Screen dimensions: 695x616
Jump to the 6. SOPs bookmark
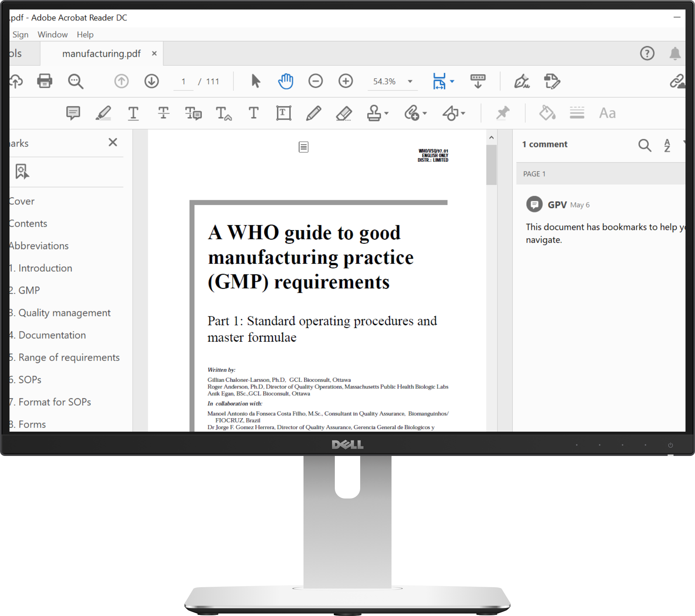[x=25, y=380]
